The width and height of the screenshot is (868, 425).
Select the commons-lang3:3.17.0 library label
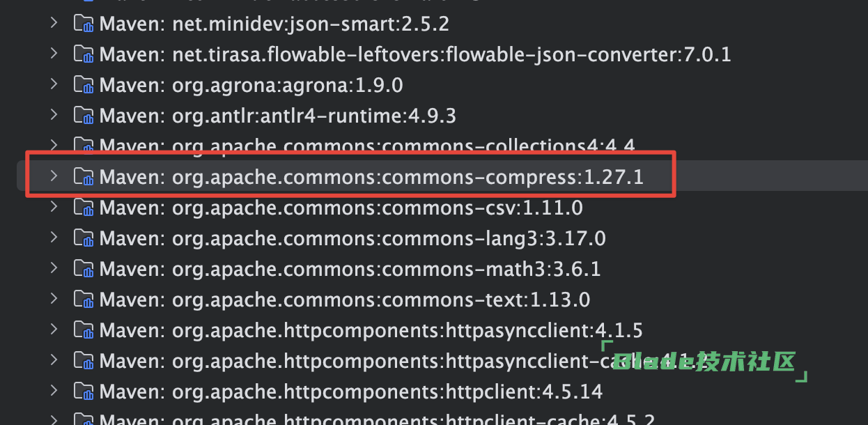[x=352, y=239]
